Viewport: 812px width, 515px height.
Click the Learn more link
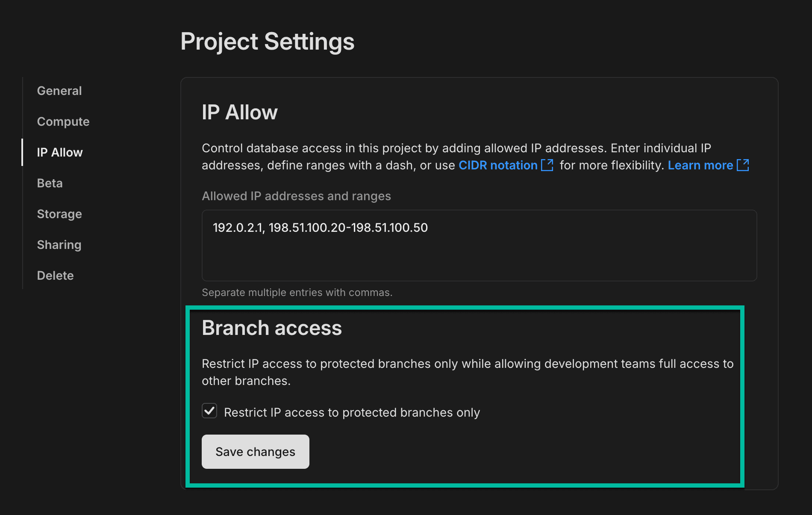[700, 165]
